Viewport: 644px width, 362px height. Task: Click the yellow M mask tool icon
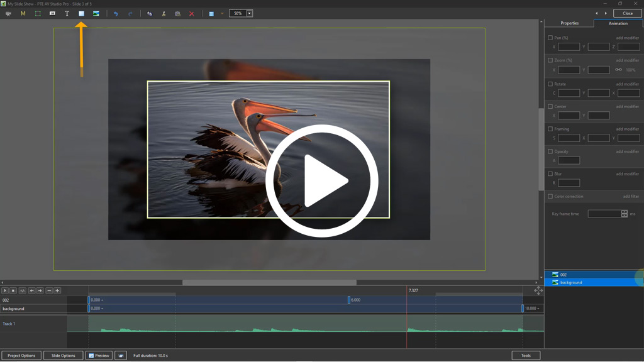tap(23, 14)
